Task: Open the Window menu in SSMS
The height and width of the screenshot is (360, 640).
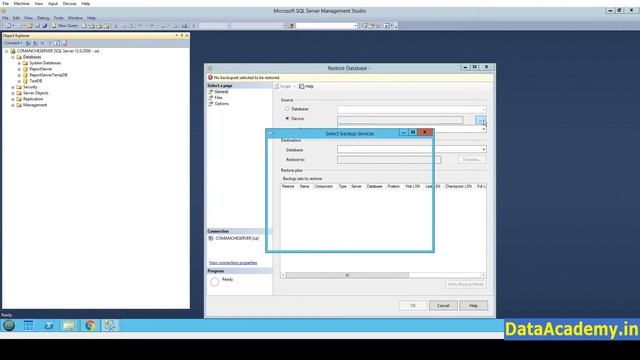Action: click(75, 18)
